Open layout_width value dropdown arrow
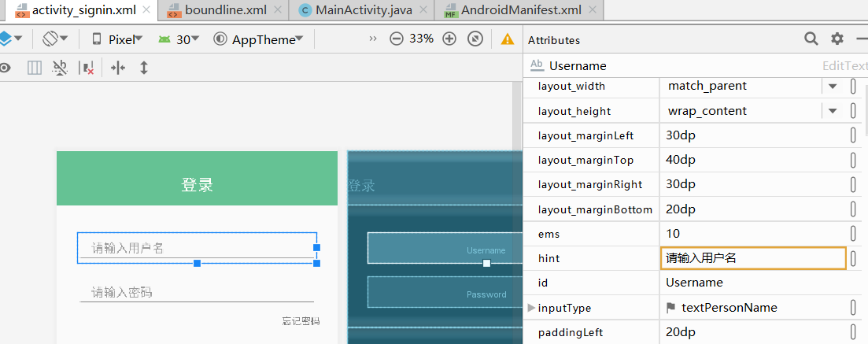 point(832,87)
